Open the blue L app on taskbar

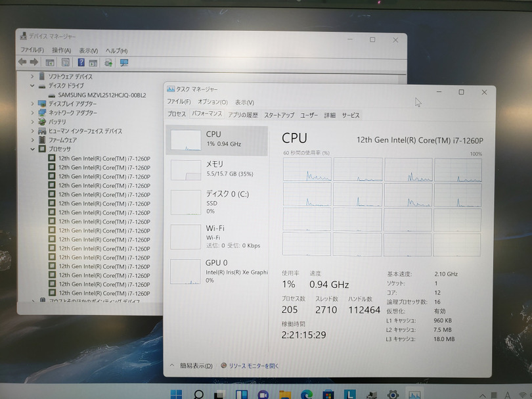click(x=350, y=394)
